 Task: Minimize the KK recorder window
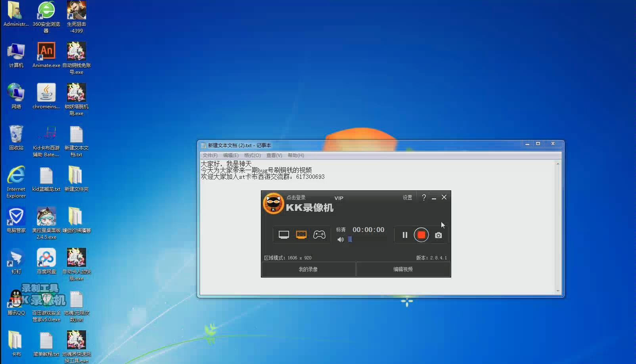tap(434, 198)
